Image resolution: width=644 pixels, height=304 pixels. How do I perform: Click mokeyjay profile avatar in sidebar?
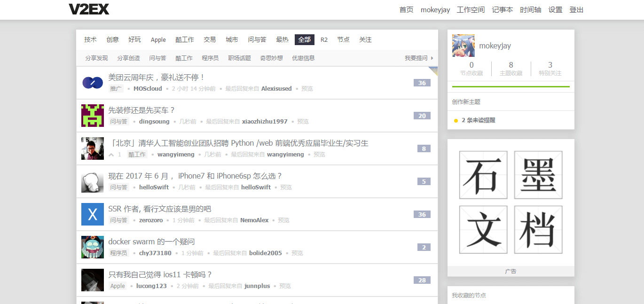pyautogui.click(x=463, y=46)
